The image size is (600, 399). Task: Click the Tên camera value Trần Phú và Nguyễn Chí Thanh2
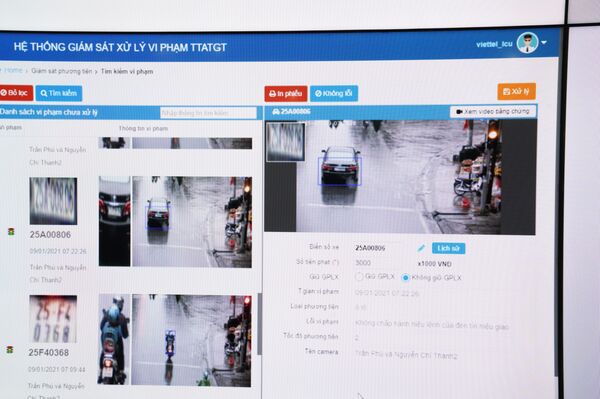pos(406,354)
